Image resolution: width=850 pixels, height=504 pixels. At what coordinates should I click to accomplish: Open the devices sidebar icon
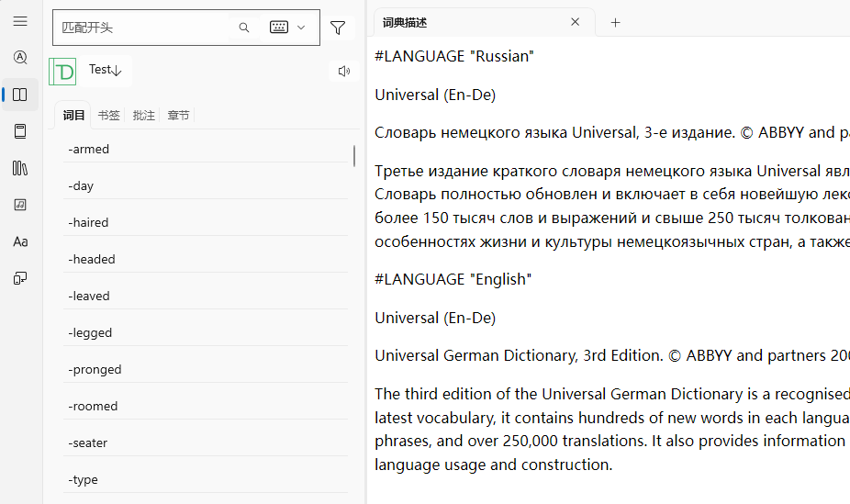[20, 278]
